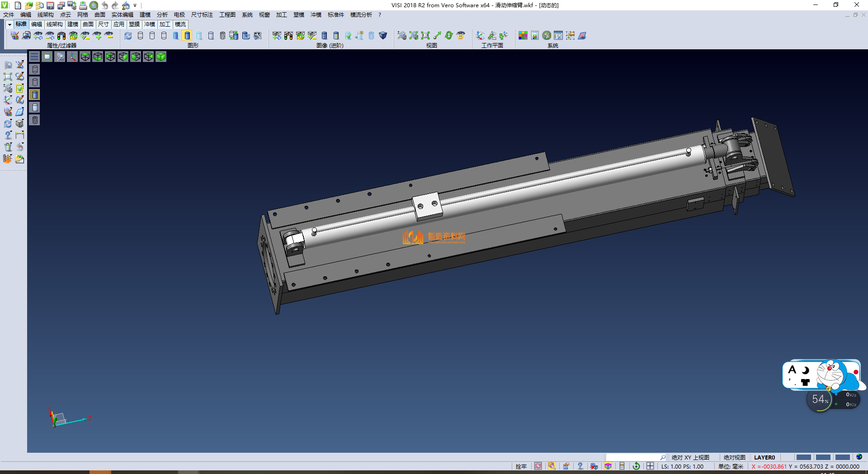Click the green refresh icon in status bar
The height and width of the screenshot is (474, 868).
tap(636, 466)
